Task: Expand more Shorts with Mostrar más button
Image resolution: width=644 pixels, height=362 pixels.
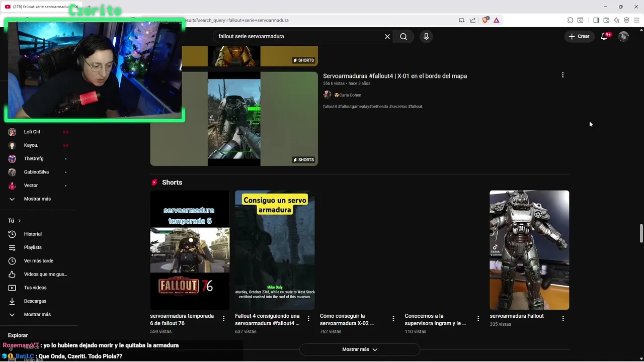Action: tap(360, 349)
